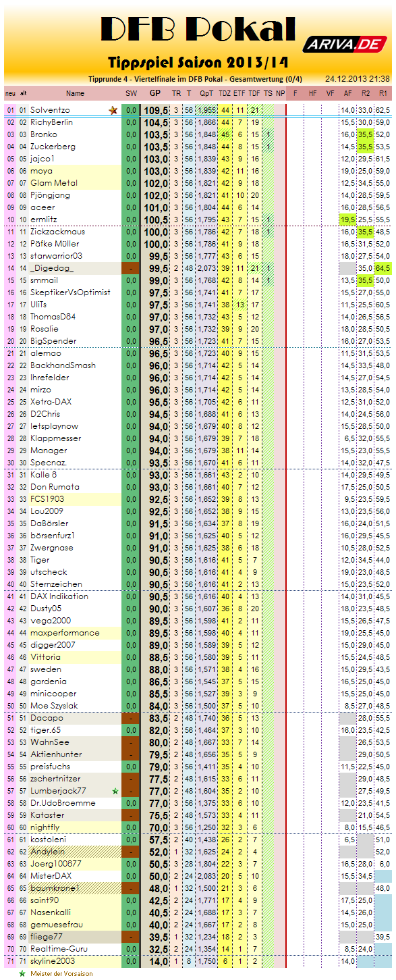Click _Digedag_'s QpT value '2,073'

pos(207,268)
